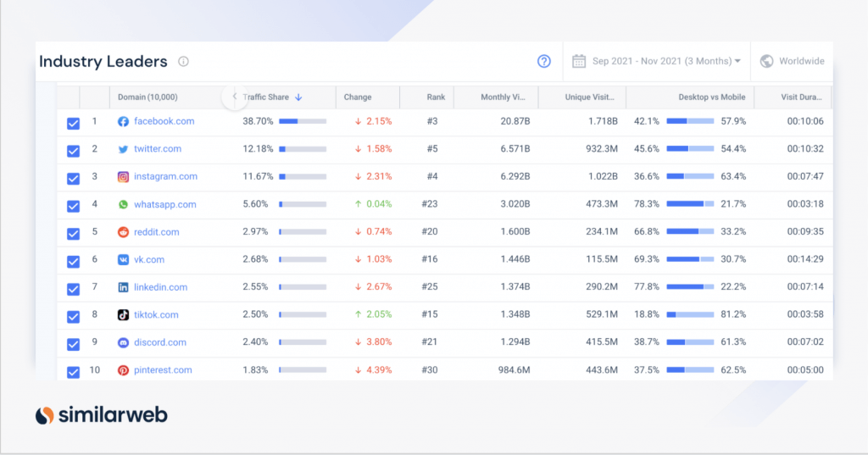This screenshot has height=455, width=868.
Task: Open the discord.com link
Action: [x=160, y=342]
